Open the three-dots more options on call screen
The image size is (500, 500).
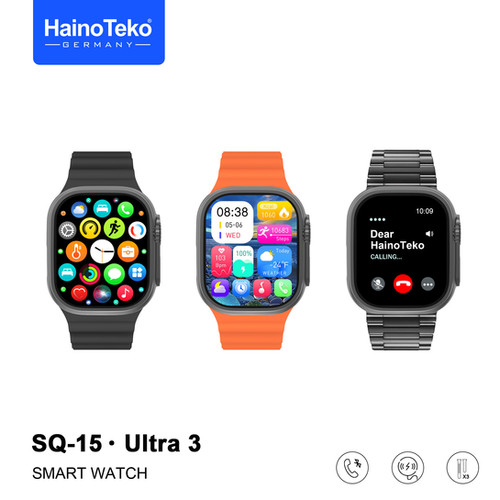pyautogui.click(x=428, y=284)
